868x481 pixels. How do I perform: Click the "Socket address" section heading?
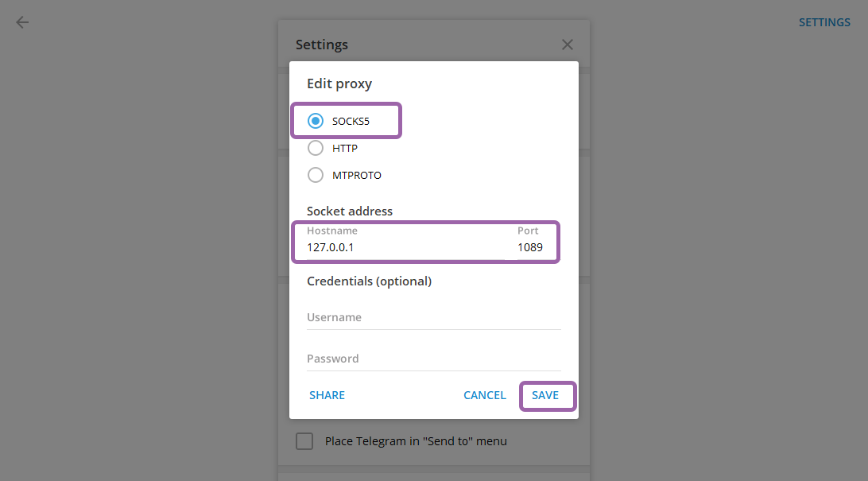click(350, 211)
